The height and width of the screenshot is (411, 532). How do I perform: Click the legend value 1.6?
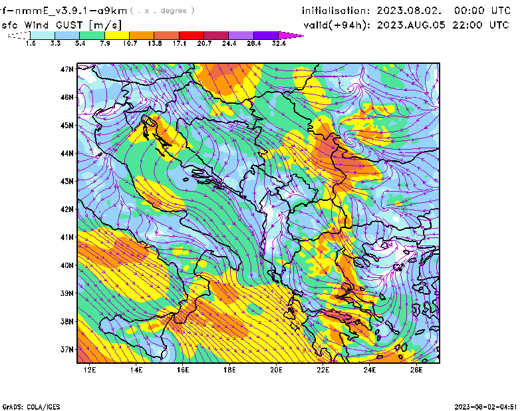[31, 43]
